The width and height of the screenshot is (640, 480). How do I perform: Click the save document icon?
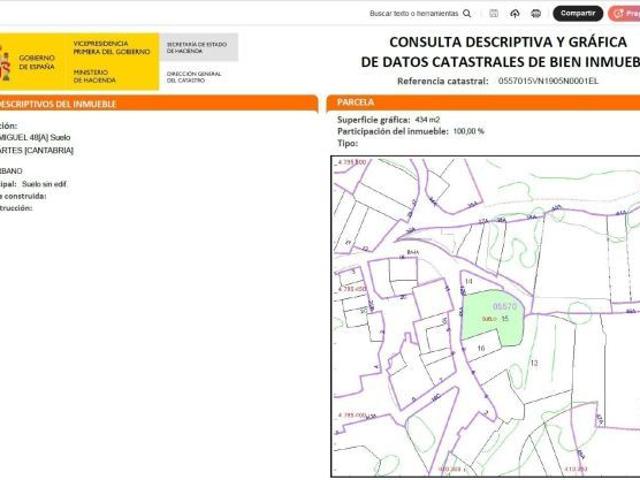pyautogui.click(x=494, y=14)
